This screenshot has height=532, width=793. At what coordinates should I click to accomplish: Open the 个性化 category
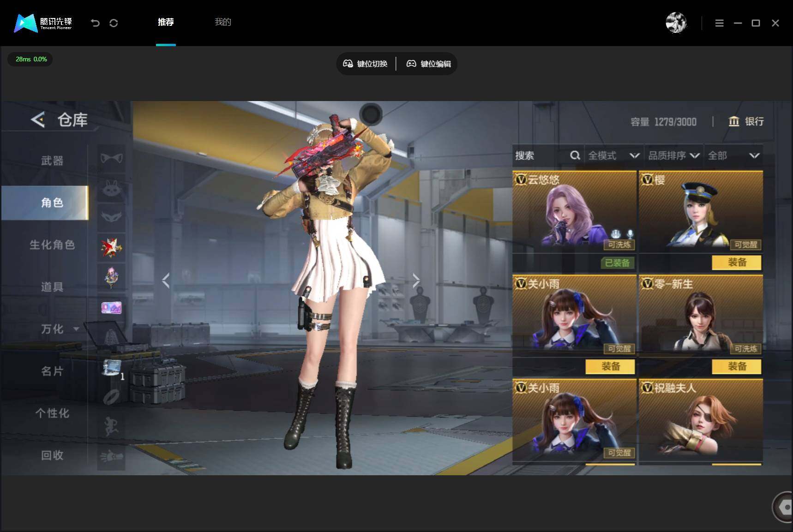[x=52, y=413]
